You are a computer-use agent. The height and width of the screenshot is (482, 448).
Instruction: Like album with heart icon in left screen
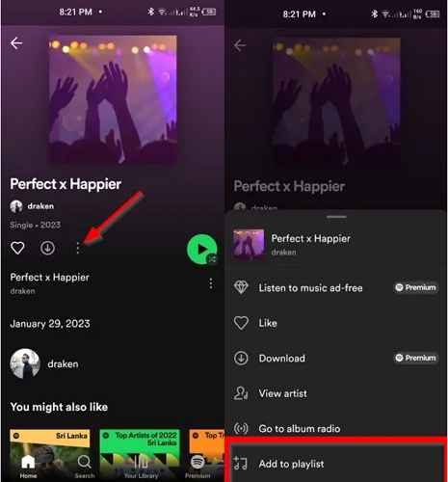(x=17, y=248)
